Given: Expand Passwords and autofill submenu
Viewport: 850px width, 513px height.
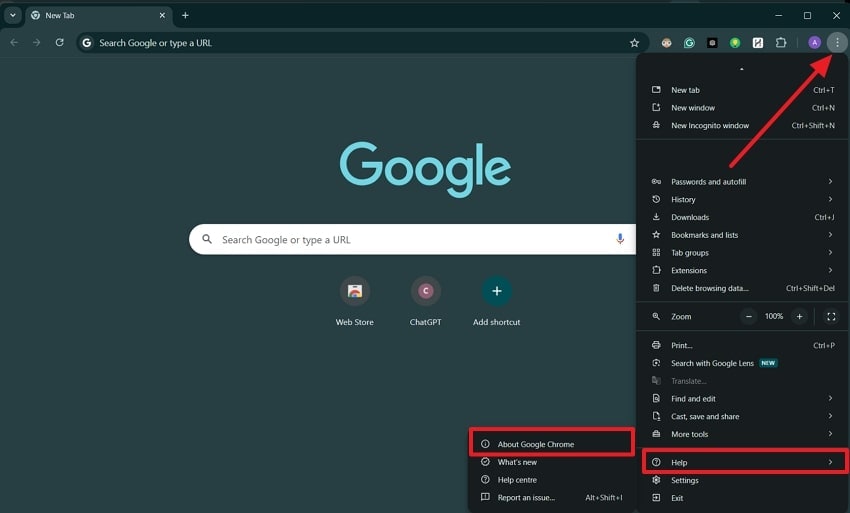Looking at the screenshot, I should pos(743,182).
